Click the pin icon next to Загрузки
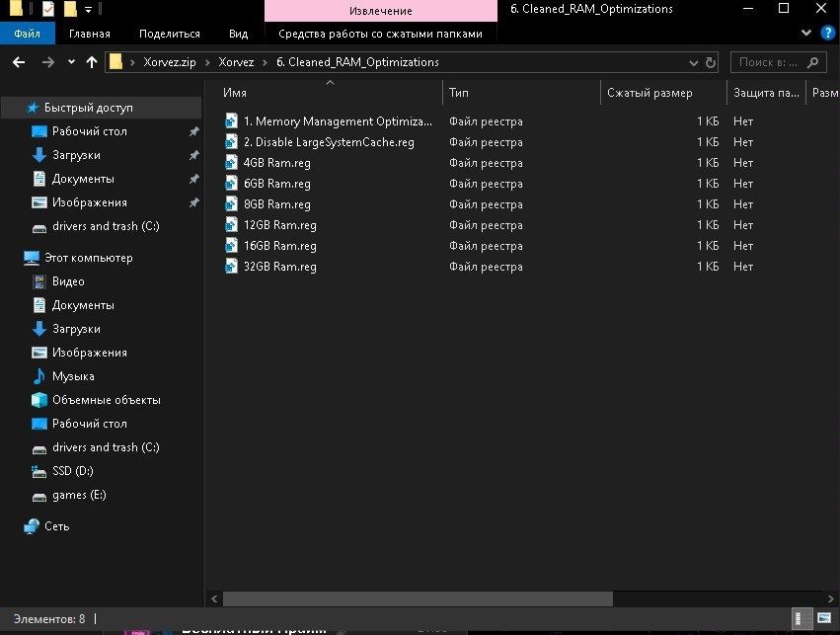This screenshot has height=635, width=840. coord(193,155)
